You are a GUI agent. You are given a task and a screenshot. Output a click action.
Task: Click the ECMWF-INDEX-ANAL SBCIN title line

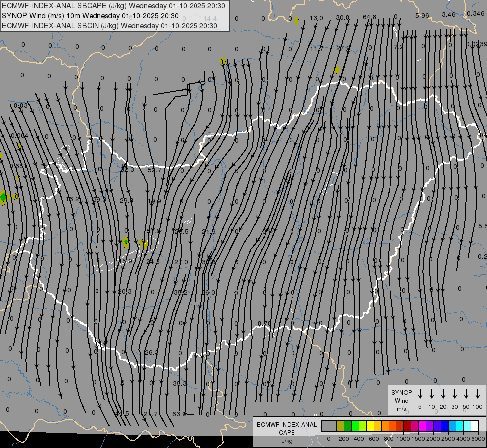[109, 25]
